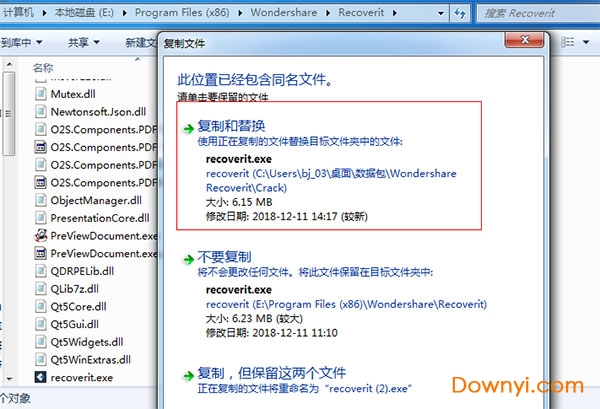Expand breadcrumb arrow after Wondershare
The width and height of the screenshot is (600, 409).
328,13
